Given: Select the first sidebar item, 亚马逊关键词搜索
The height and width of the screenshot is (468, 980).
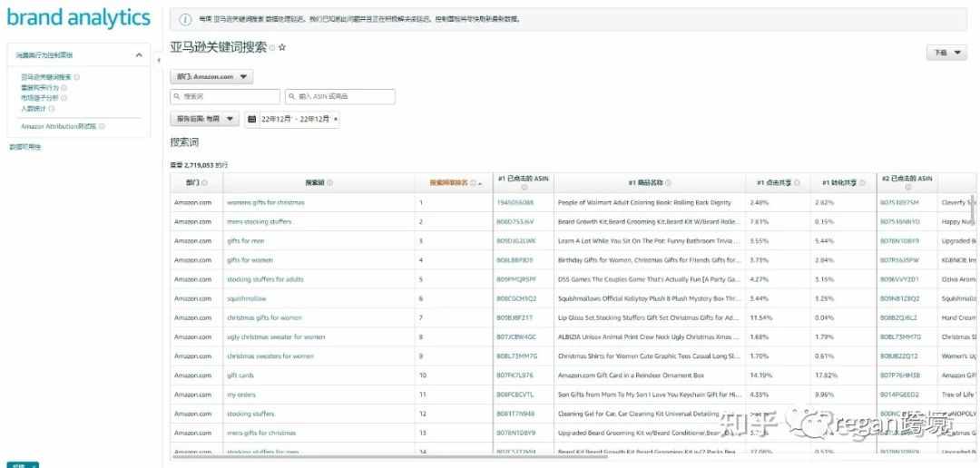Looking at the screenshot, I should (45, 77).
